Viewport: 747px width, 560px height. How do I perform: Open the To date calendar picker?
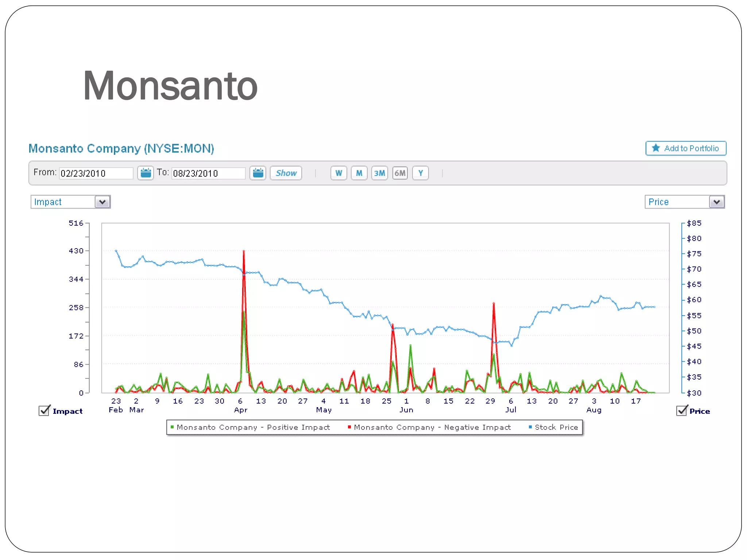pyautogui.click(x=258, y=173)
